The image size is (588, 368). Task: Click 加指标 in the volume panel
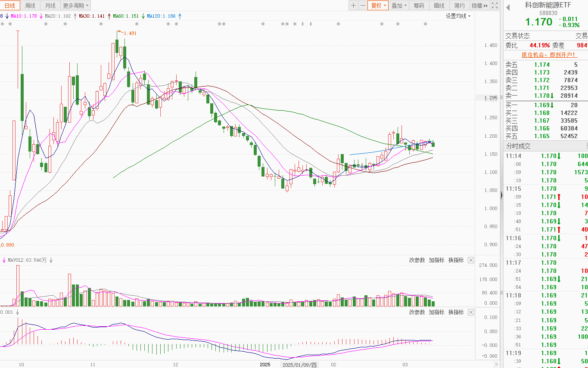click(x=436, y=260)
